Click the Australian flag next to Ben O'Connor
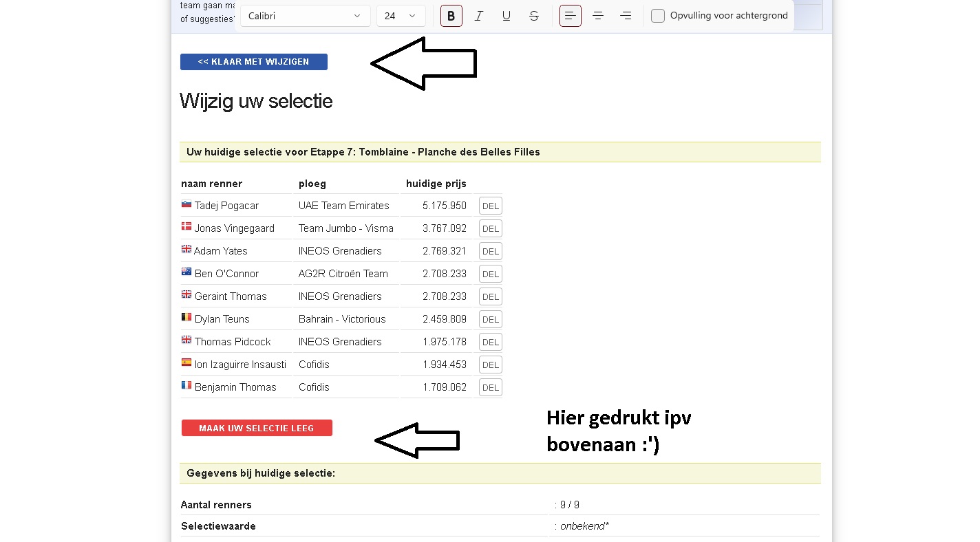The height and width of the screenshot is (542, 980). tap(187, 272)
